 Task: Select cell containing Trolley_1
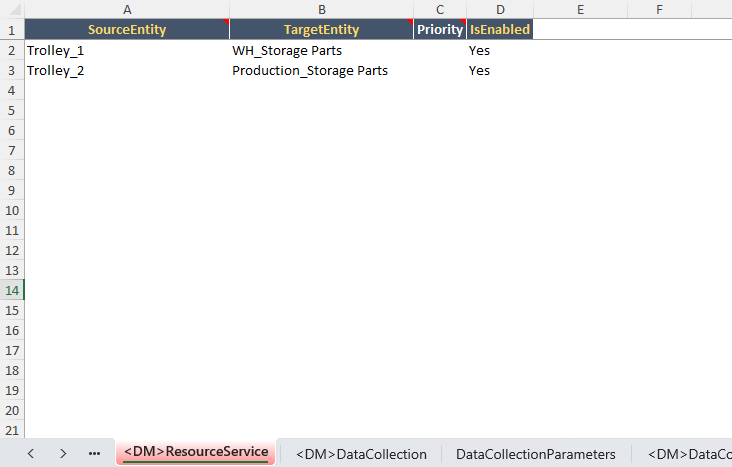click(x=127, y=50)
